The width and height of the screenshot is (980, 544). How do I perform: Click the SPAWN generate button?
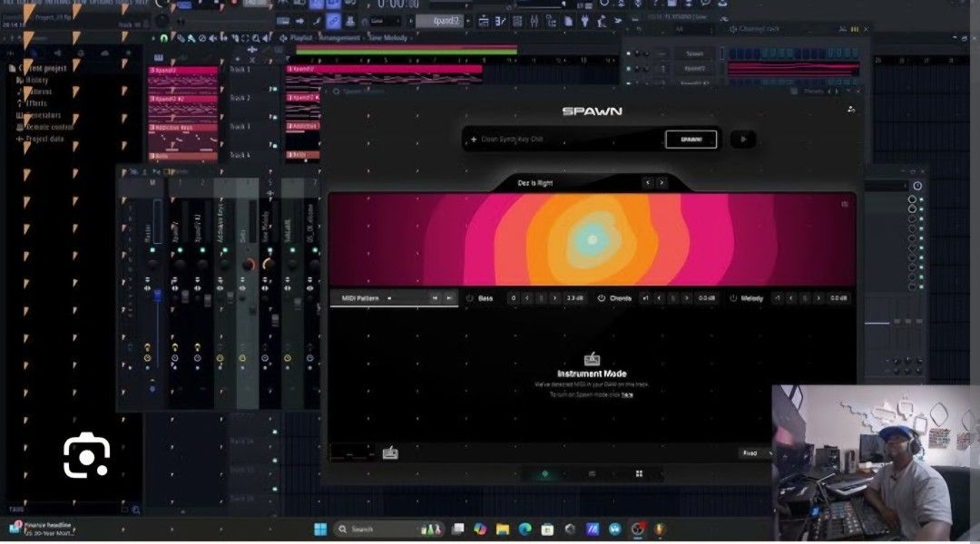[691, 140]
